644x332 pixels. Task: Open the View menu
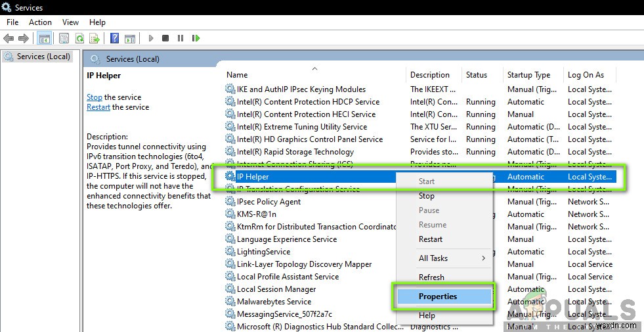point(70,22)
